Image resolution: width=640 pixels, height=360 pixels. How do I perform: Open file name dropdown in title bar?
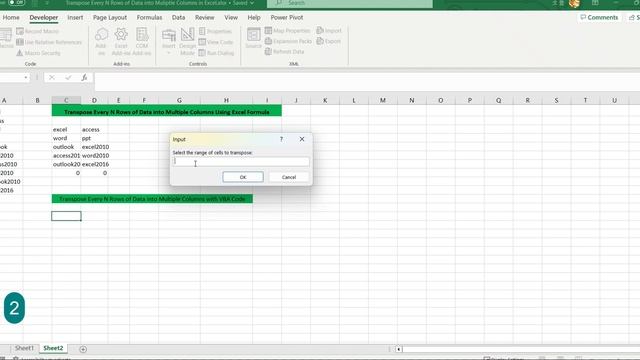pos(252,3)
